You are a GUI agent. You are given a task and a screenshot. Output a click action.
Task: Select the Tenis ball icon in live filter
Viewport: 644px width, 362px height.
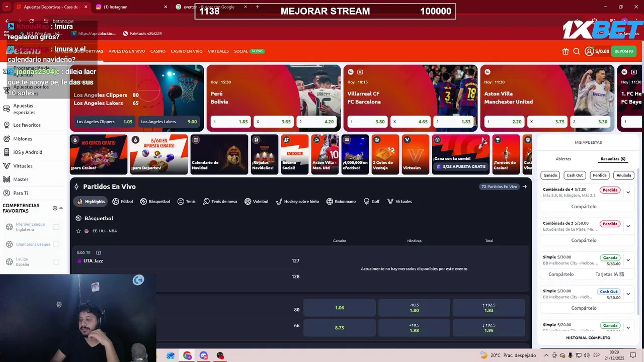click(181, 202)
